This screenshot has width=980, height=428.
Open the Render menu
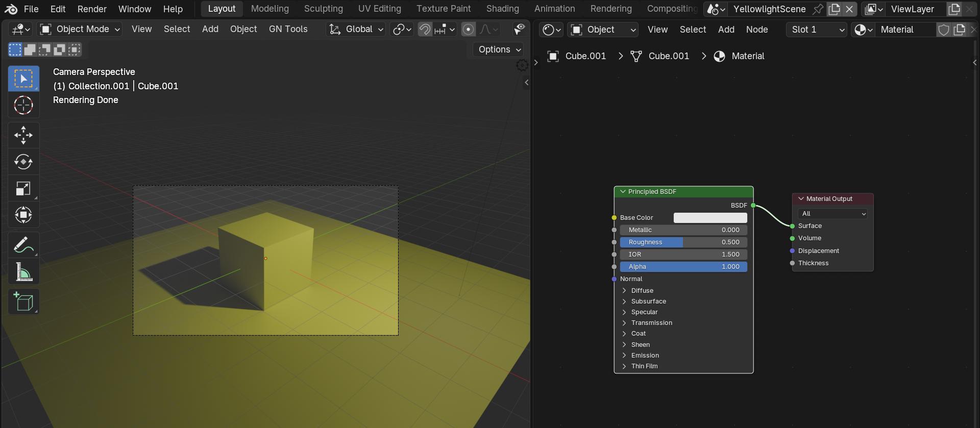tap(92, 9)
